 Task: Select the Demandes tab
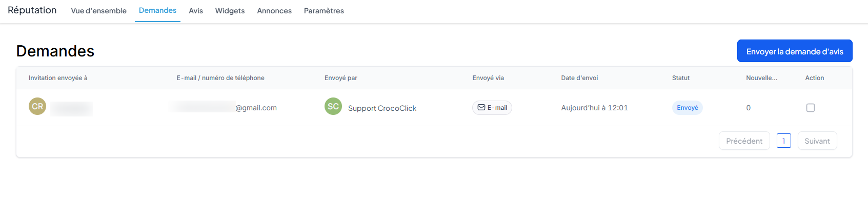click(x=157, y=10)
